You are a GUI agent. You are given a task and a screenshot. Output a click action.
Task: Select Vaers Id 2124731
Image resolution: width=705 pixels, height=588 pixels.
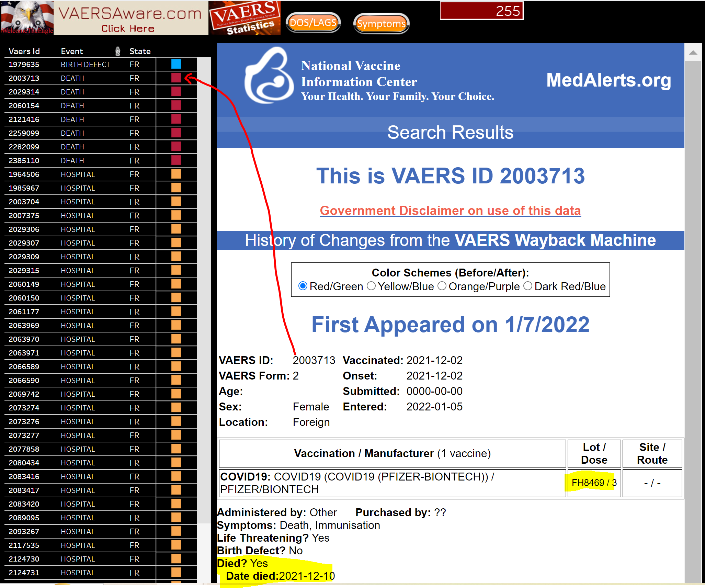(x=24, y=573)
